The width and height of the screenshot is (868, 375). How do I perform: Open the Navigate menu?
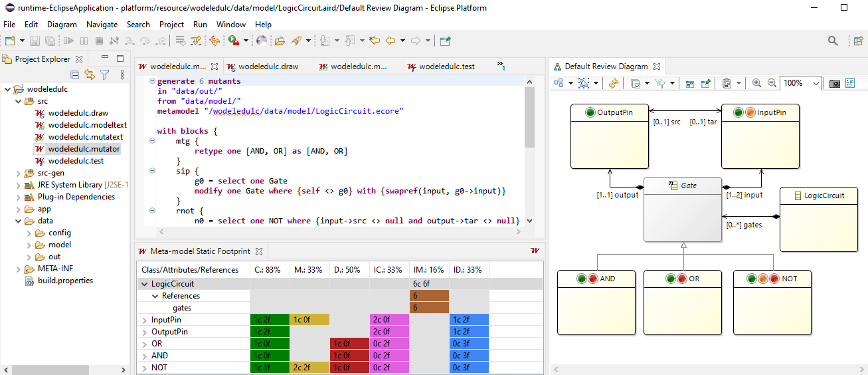pos(102,25)
